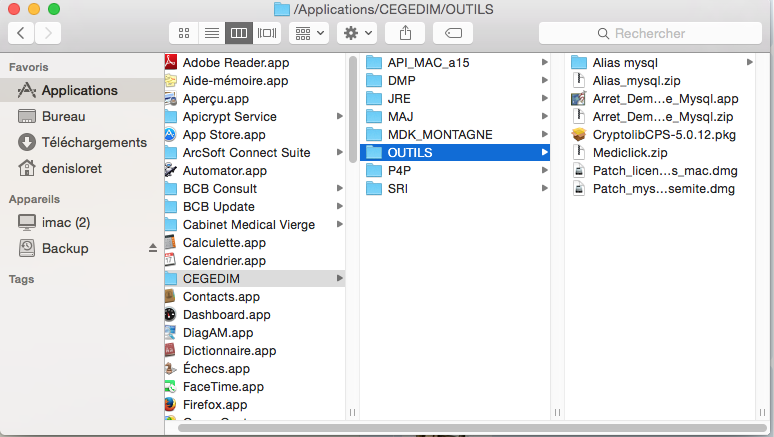This screenshot has height=437, width=774.
Task: Click the folder proxy icon in title bar
Action: click(x=282, y=9)
